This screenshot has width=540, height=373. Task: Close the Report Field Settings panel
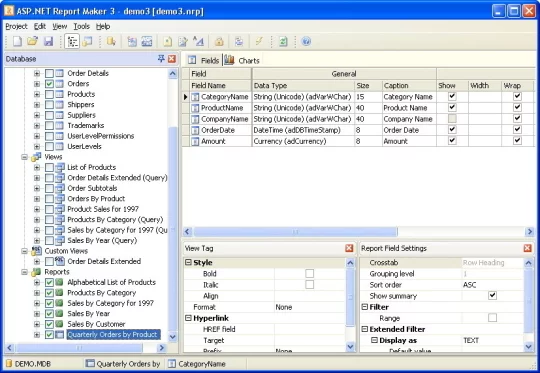tap(527, 248)
